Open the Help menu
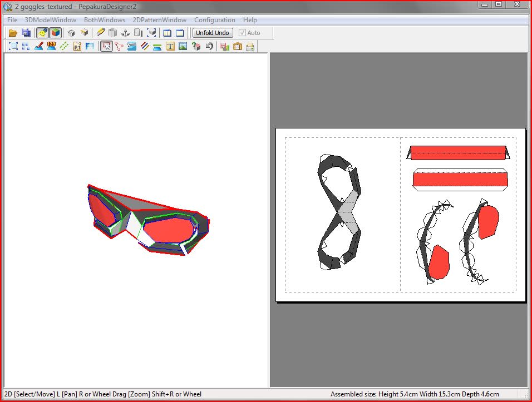This screenshot has width=532, height=402. [250, 20]
